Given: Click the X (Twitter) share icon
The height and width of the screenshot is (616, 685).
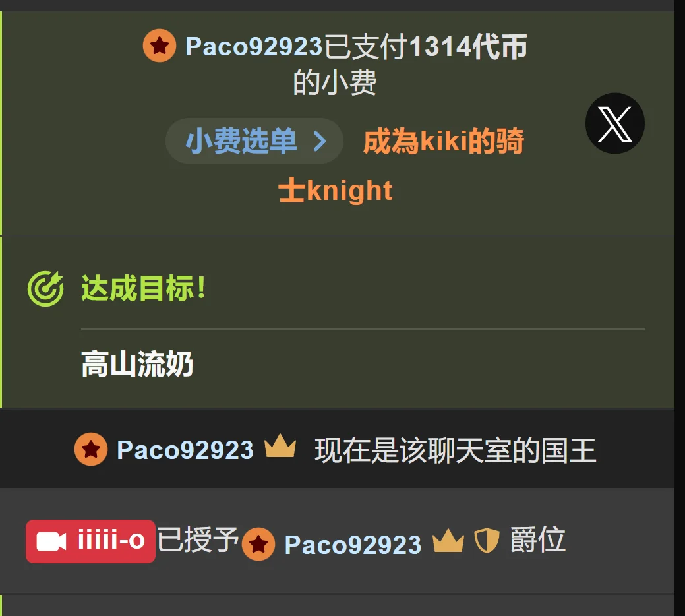Looking at the screenshot, I should [x=614, y=123].
